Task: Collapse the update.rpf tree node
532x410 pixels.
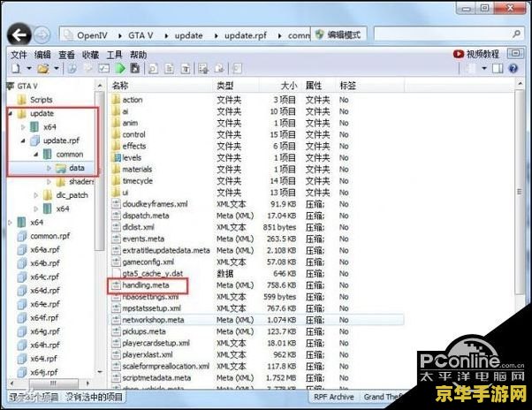Action: coord(23,140)
